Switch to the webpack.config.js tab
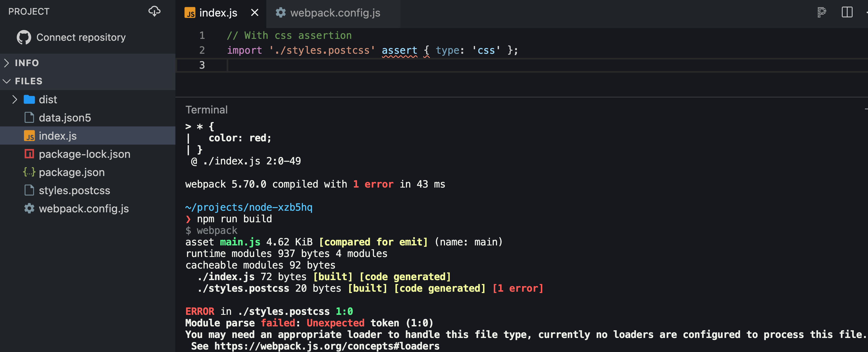Screen dimensions: 868x352 pyautogui.click(x=335, y=13)
